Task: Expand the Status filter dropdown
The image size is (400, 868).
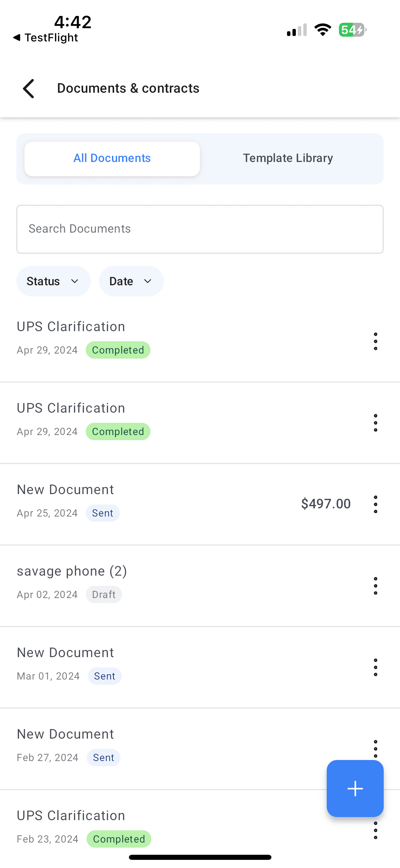Action: pyautogui.click(x=53, y=281)
